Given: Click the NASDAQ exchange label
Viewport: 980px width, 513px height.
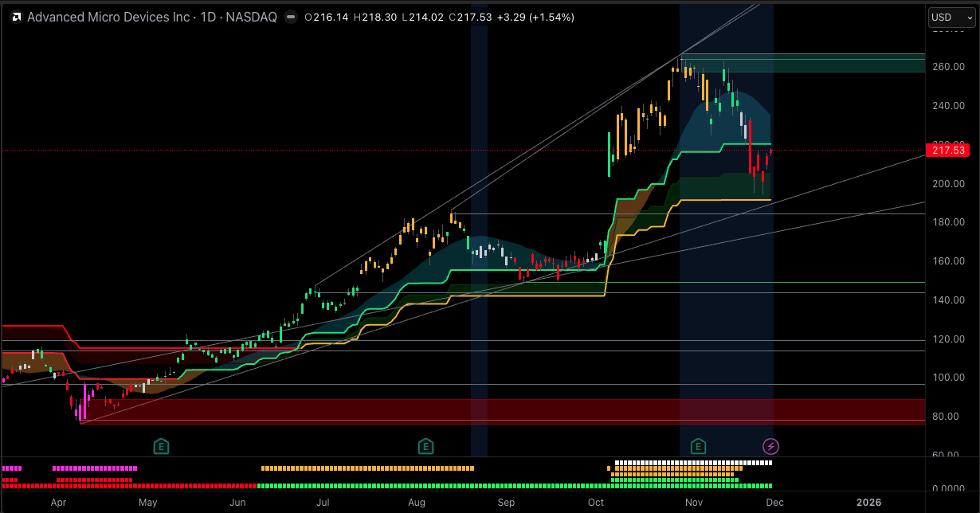Looking at the screenshot, I should (251, 17).
